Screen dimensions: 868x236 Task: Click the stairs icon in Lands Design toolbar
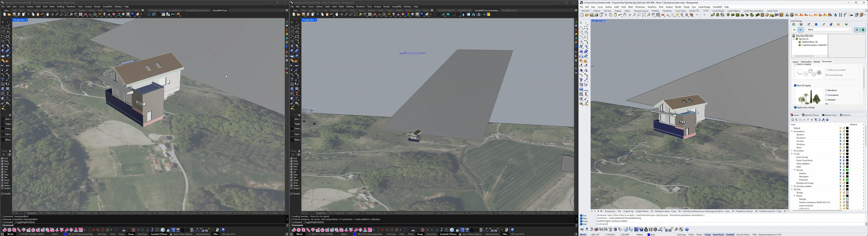click(x=767, y=15)
